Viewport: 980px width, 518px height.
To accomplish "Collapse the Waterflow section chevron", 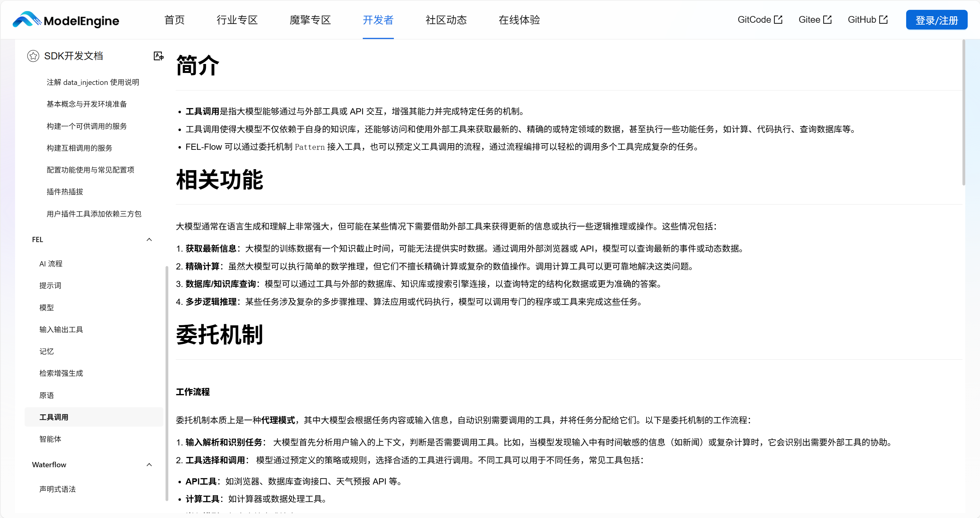I will tap(149, 464).
